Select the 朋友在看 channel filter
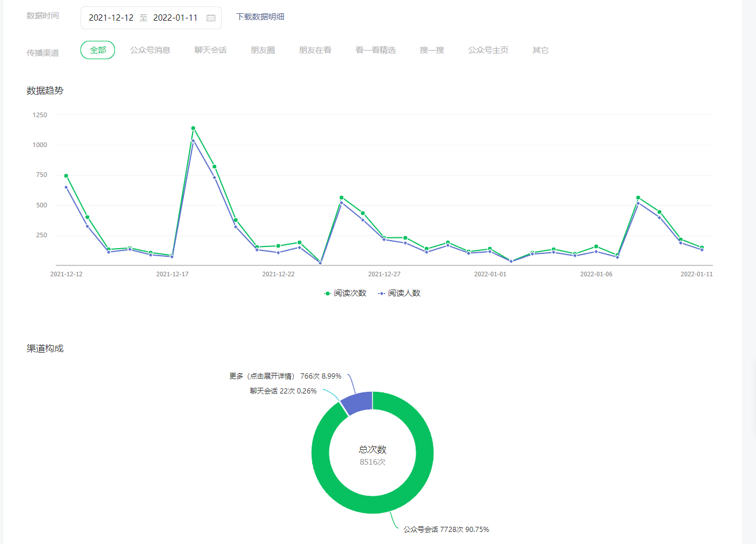Viewport: 756px width, 544px height. tap(315, 50)
